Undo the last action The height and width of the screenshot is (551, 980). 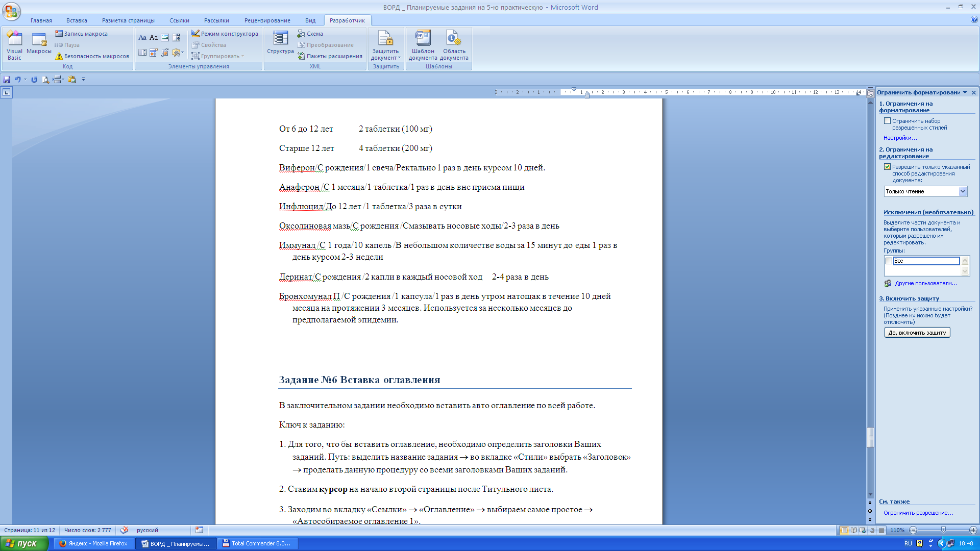[x=18, y=80]
